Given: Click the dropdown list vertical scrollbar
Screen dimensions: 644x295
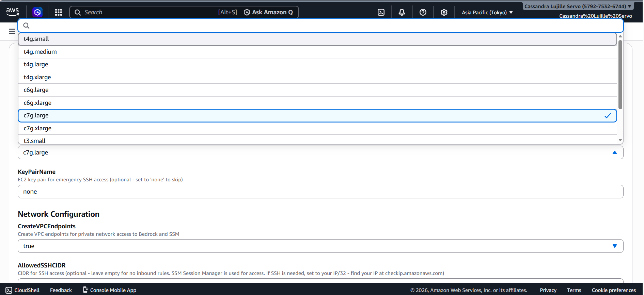Looking at the screenshot, I should tap(620, 75).
